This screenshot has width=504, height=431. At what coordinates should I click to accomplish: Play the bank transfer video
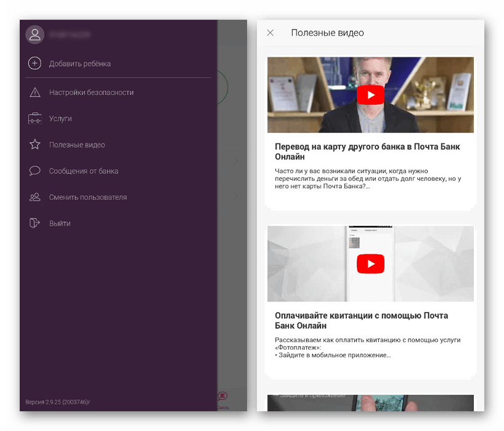pyautogui.click(x=371, y=95)
